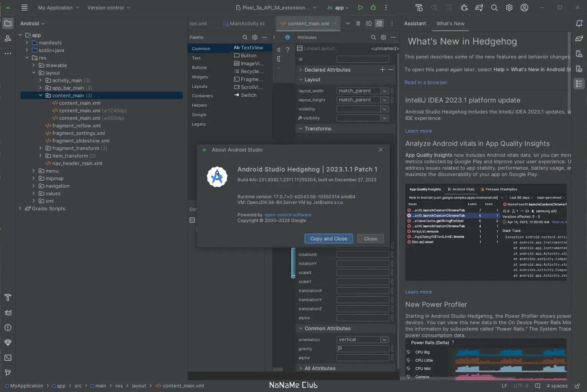Open the Terminal tool window
Screen dimensions: 587x392
[x=8, y=358]
